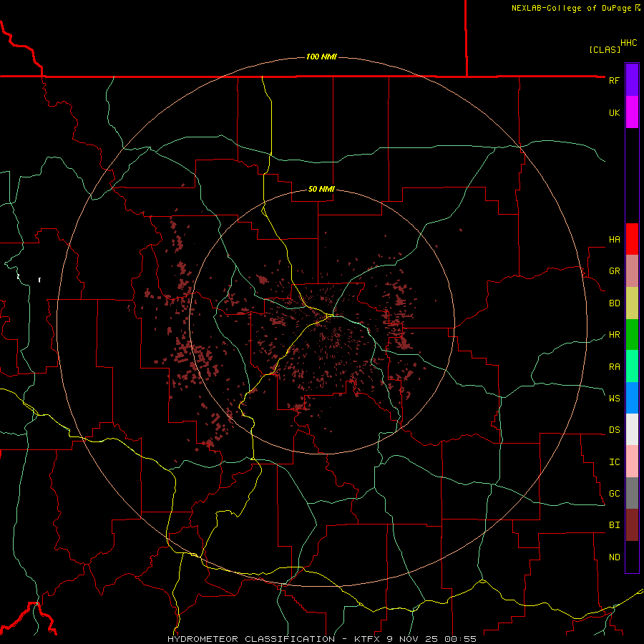Click the NEXLAB-College of DuPage credit text
Image resolution: width=644 pixels, height=644 pixels.
coord(572,8)
